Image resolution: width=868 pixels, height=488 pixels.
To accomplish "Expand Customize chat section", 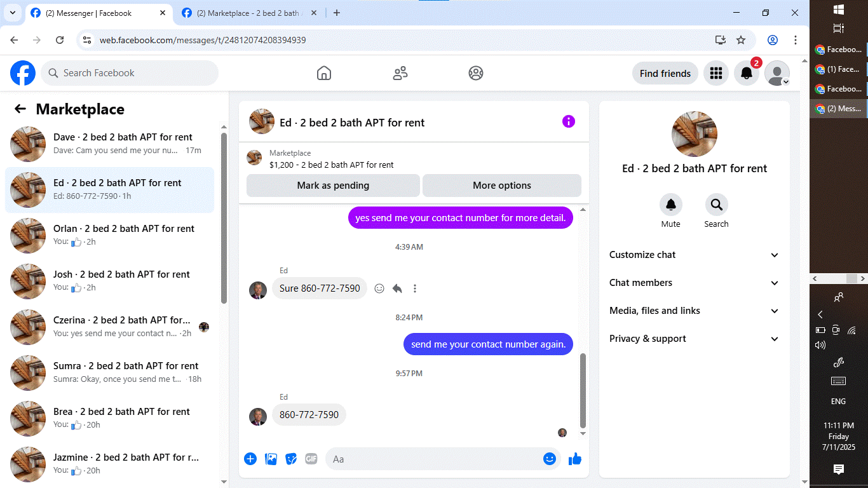I will click(x=695, y=255).
